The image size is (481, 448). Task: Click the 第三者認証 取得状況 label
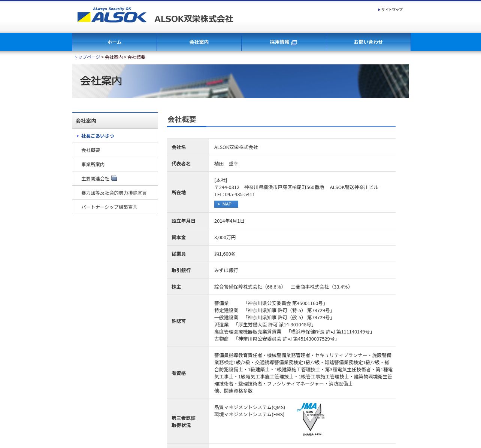point(184,421)
